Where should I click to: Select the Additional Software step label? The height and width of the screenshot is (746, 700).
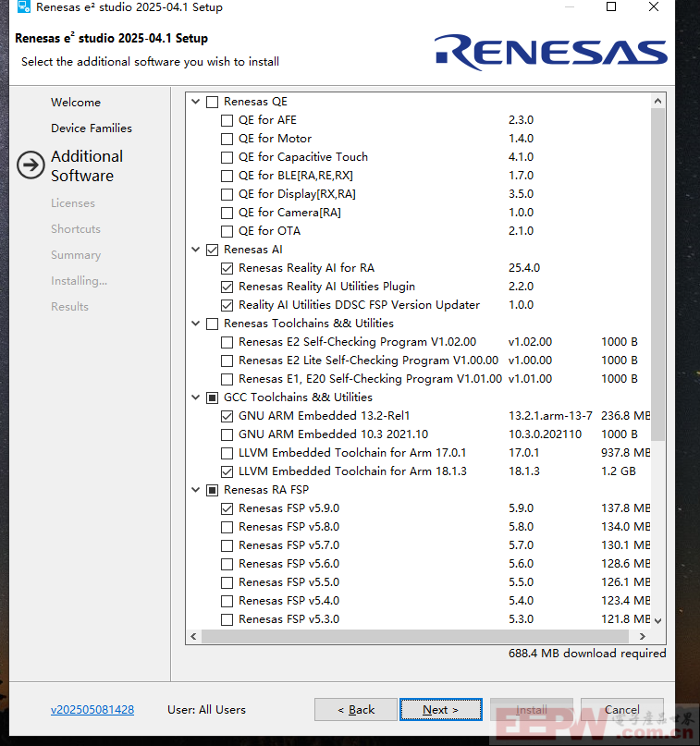click(87, 165)
